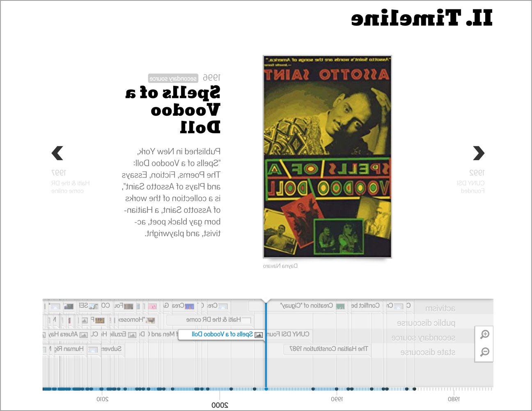The image size is (532, 411).
Task: Click the II. Timeline heading
Action: 422,18
